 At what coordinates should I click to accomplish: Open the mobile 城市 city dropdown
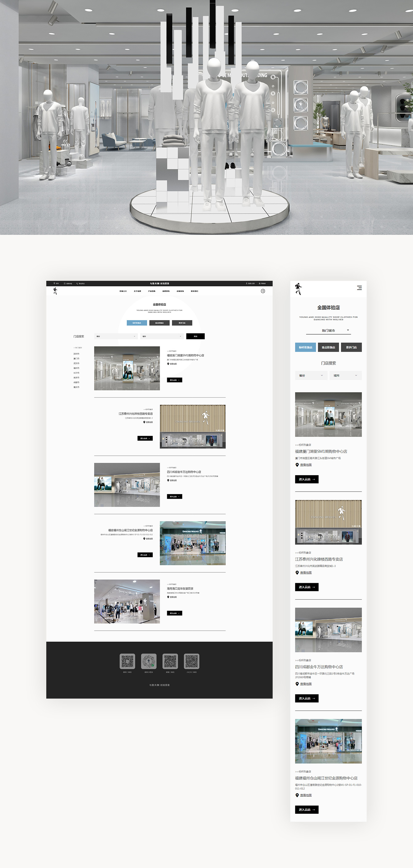(346, 375)
